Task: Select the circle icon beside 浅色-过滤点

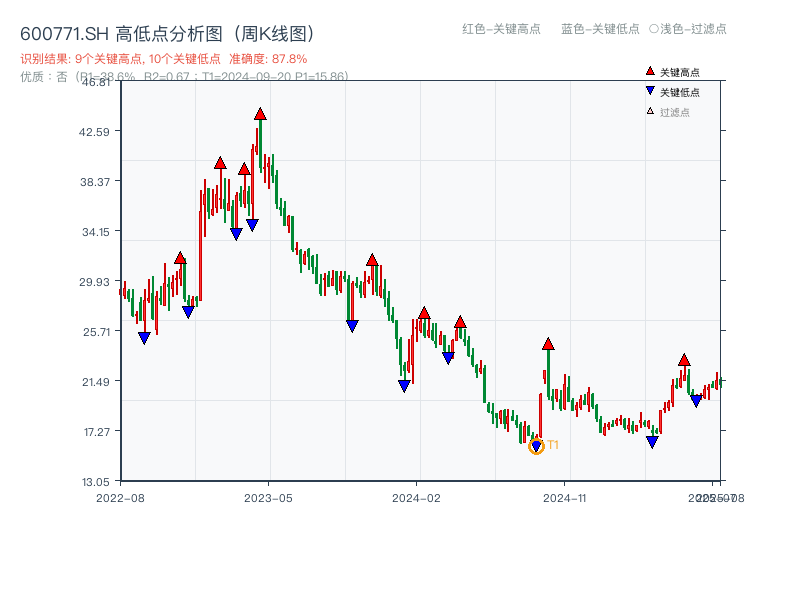Action: [655, 30]
